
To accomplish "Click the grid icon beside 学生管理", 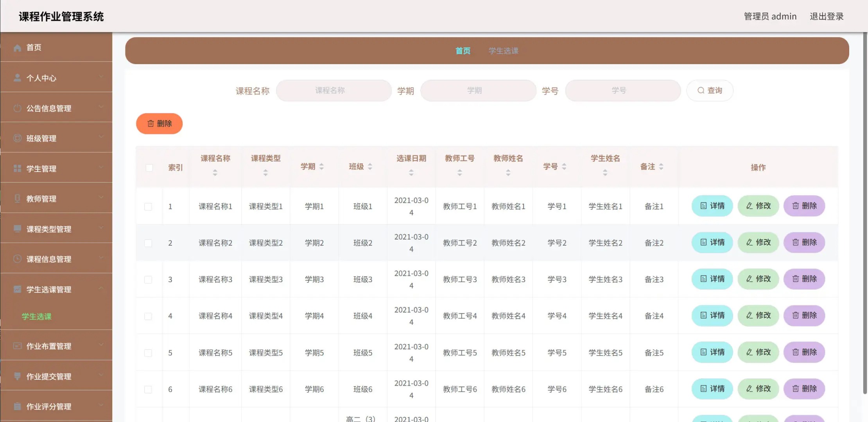I will [x=17, y=168].
